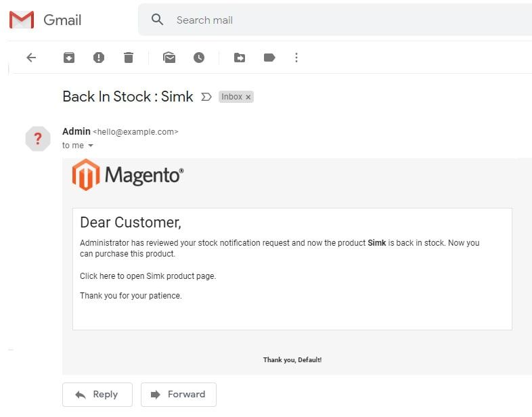Image resolution: width=532 pixels, height=417 pixels.
Task: Mark the email as unread
Action: [x=169, y=58]
